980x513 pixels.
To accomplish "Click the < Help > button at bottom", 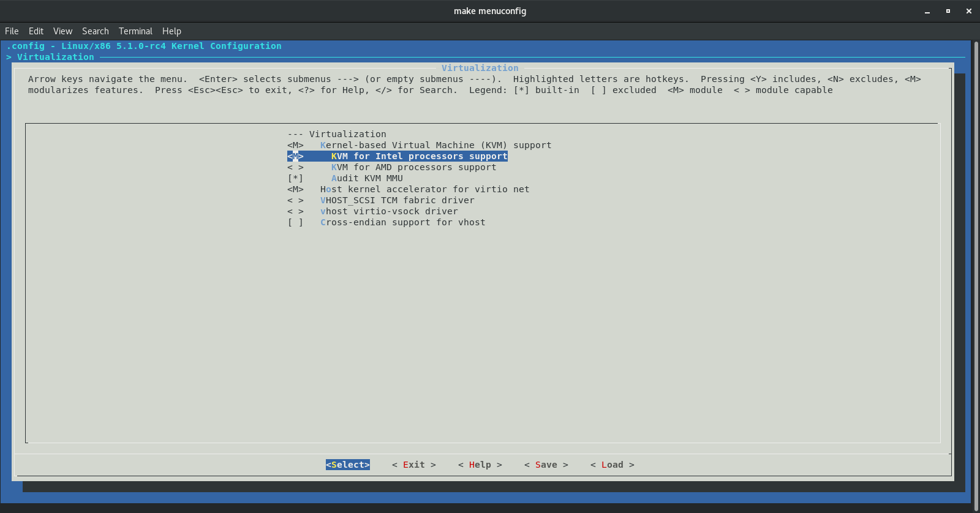I will (480, 465).
